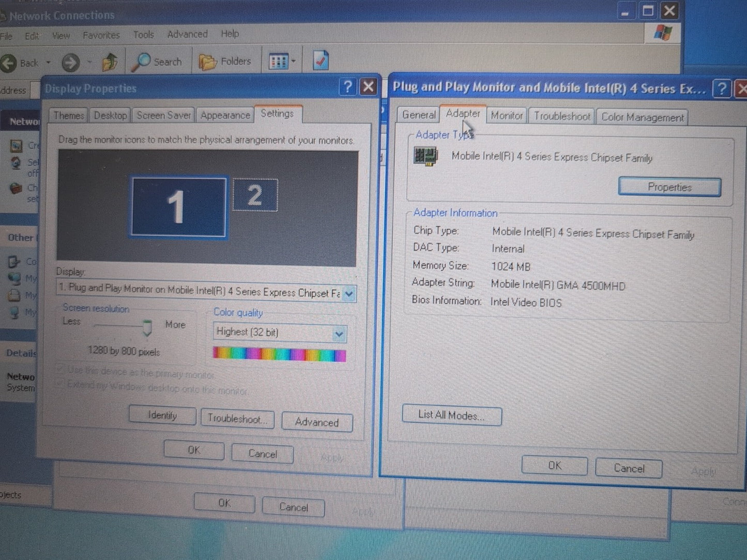
Task: Click the checkmark document toolbar icon
Action: (321, 60)
